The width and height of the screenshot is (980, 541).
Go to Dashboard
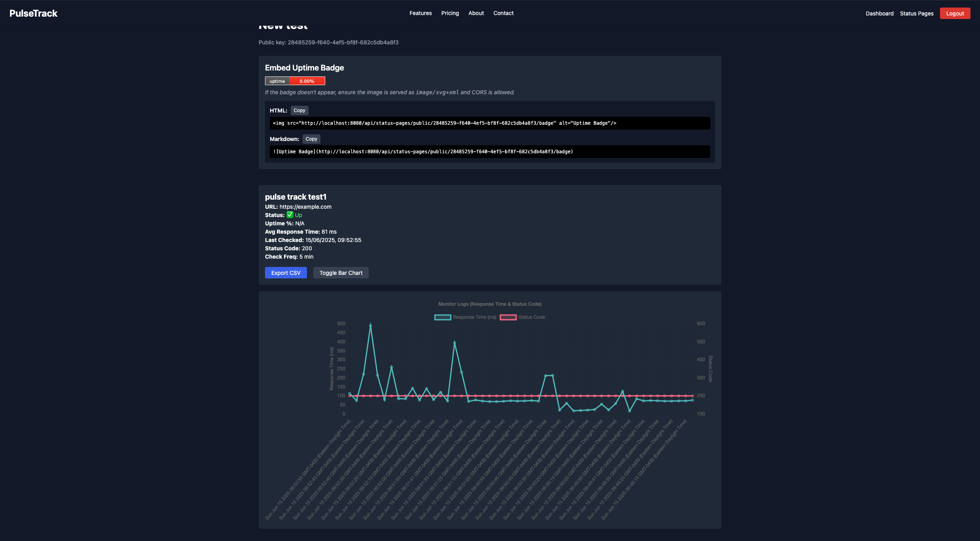point(879,13)
